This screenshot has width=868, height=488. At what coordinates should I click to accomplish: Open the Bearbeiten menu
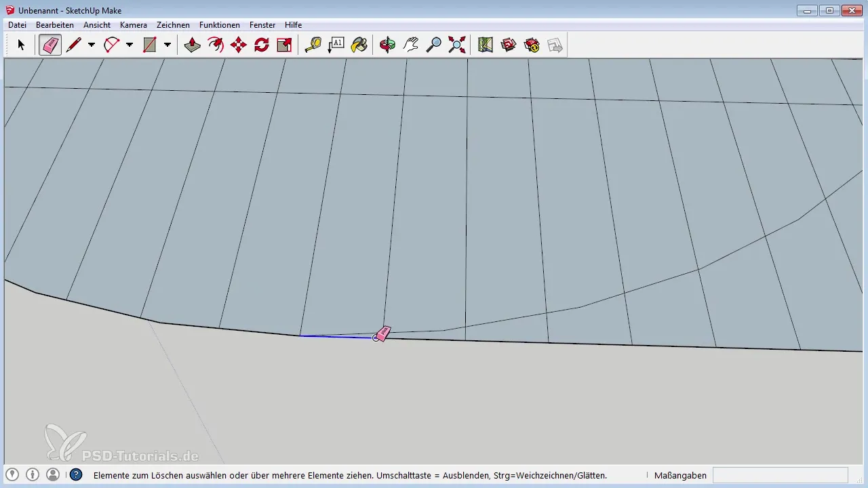pyautogui.click(x=55, y=25)
